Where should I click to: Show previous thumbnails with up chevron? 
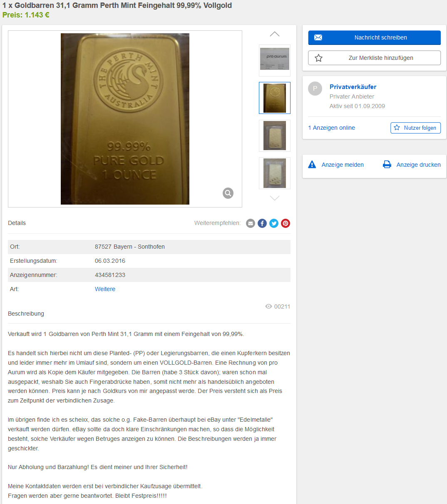click(x=275, y=34)
